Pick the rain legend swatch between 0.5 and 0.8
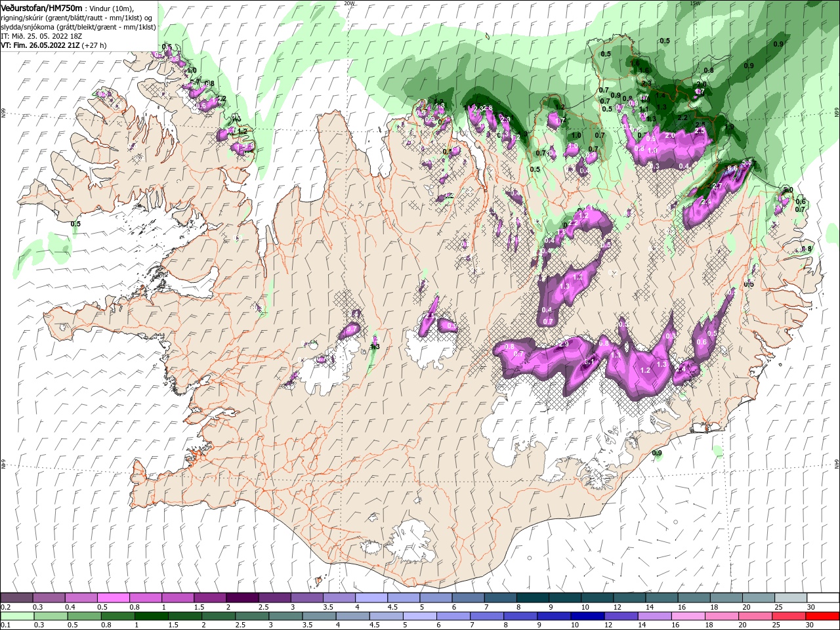 (84, 616)
